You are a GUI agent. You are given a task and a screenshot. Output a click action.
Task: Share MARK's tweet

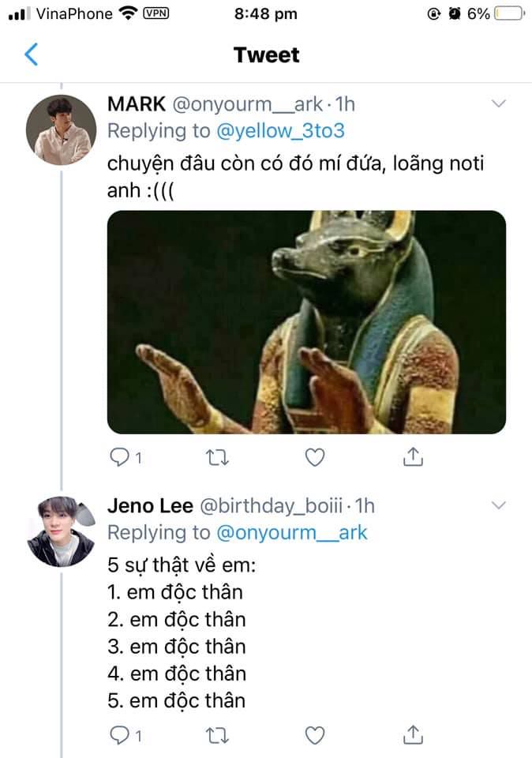point(414,456)
